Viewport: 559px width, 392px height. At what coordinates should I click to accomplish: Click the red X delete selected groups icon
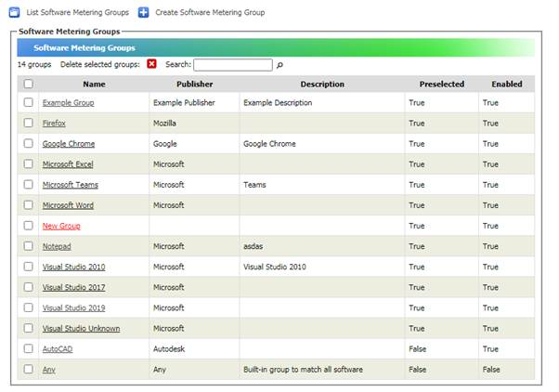pyautogui.click(x=152, y=64)
